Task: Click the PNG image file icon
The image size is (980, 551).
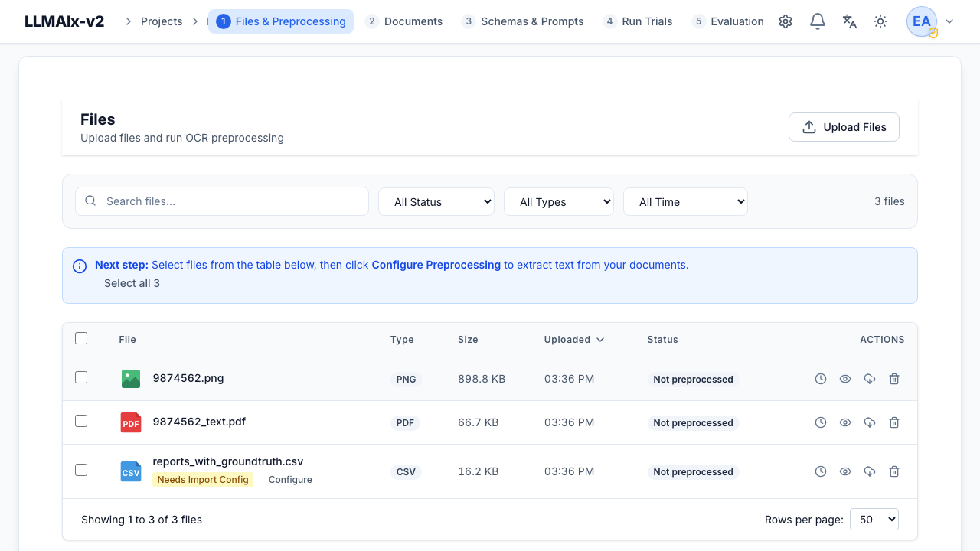Action: click(x=131, y=379)
